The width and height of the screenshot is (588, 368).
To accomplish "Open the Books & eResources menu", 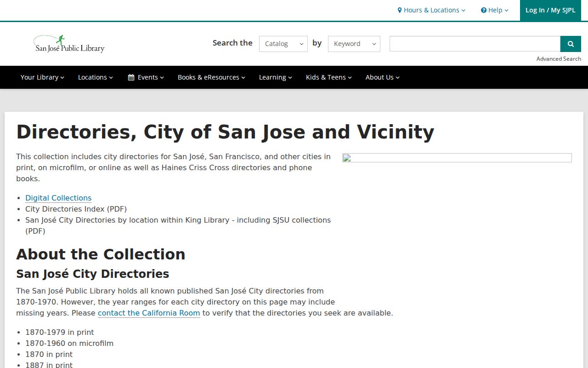I will tap(211, 77).
